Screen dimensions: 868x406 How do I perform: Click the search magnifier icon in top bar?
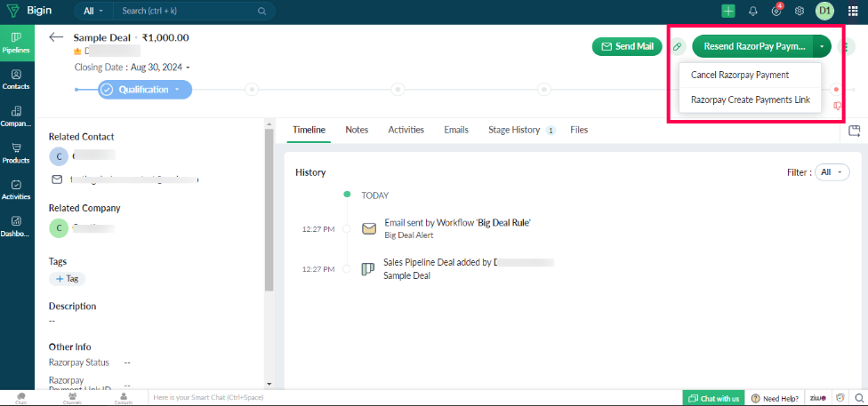(x=261, y=11)
